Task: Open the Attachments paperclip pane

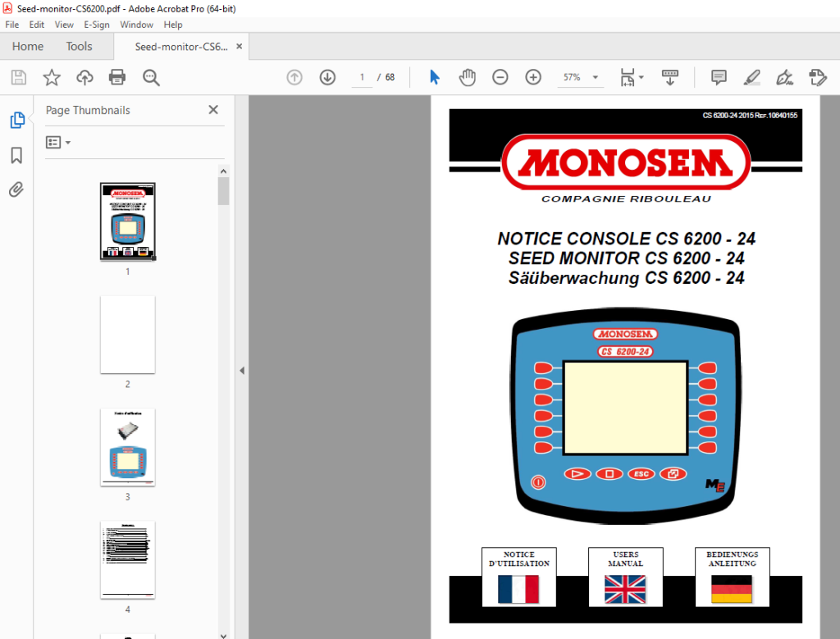Action: pos(16,189)
